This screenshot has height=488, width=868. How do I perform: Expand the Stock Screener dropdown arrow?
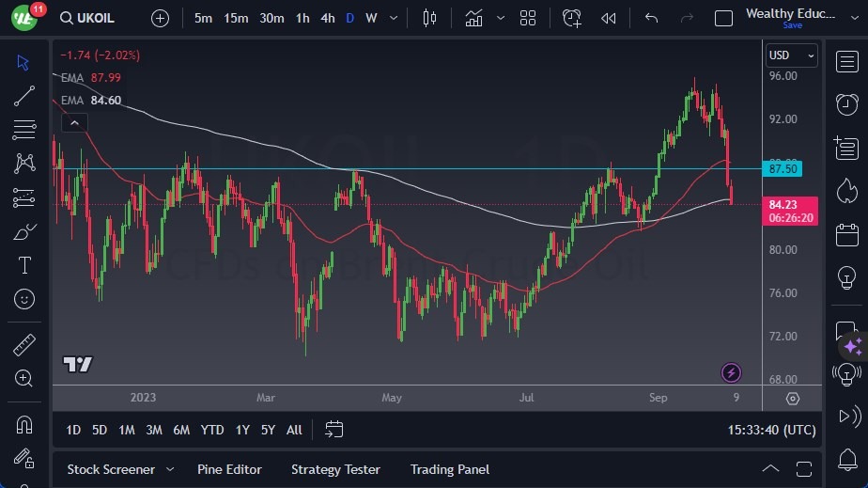170,469
